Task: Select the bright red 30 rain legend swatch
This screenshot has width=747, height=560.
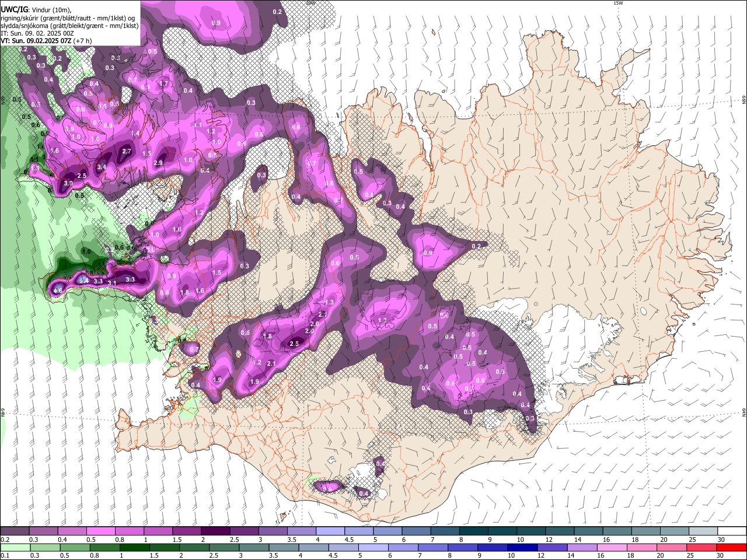Action: click(x=732, y=547)
